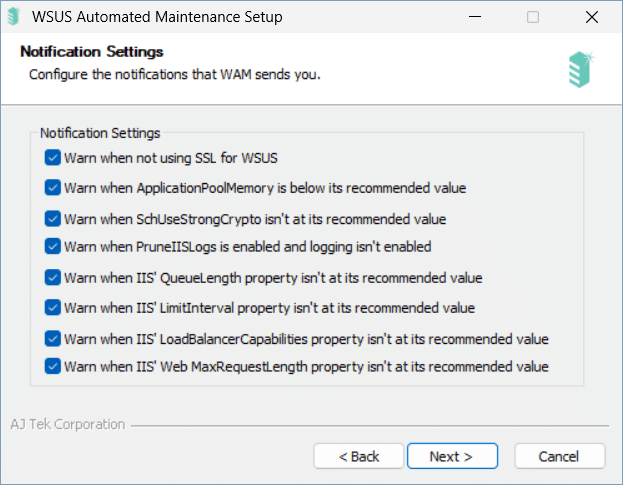This screenshot has height=485, width=623.
Task: Click the WAM logo in the header
Action: tap(581, 69)
